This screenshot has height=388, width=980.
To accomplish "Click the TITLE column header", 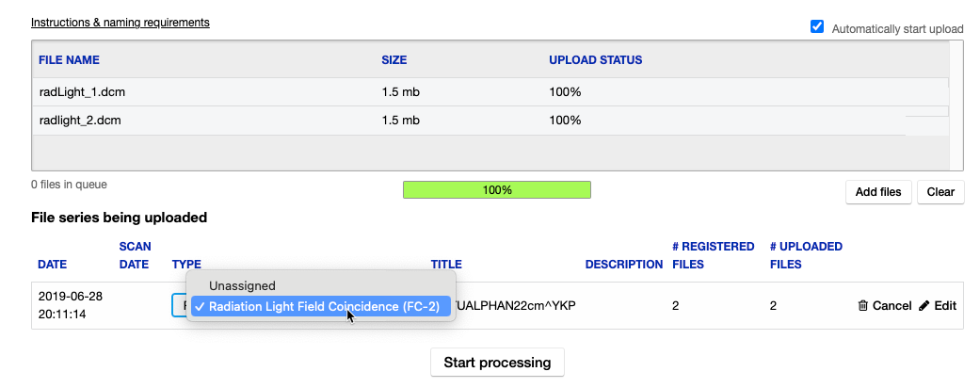I will click(x=446, y=265).
